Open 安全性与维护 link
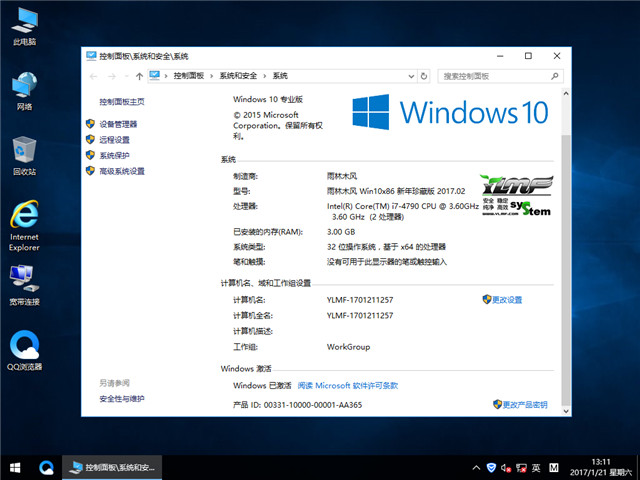The height and width of the screenshot is (480, 640). (x=122, y=399)
